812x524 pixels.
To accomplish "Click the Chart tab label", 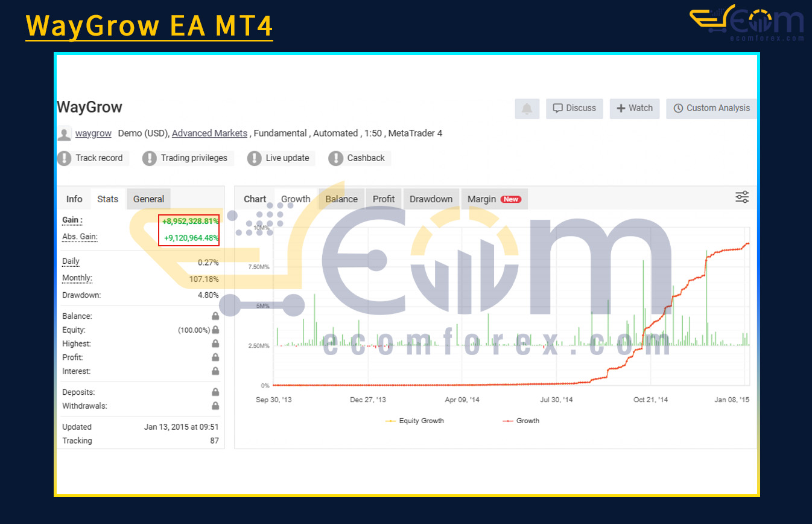I will coord(255,199).
